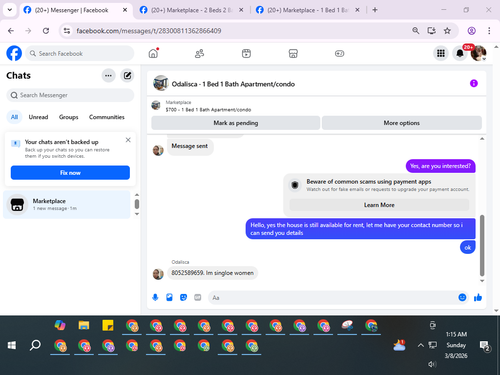Click chat list scroll down arrow
The image size is (500, 375).
[x=137, y=214]
